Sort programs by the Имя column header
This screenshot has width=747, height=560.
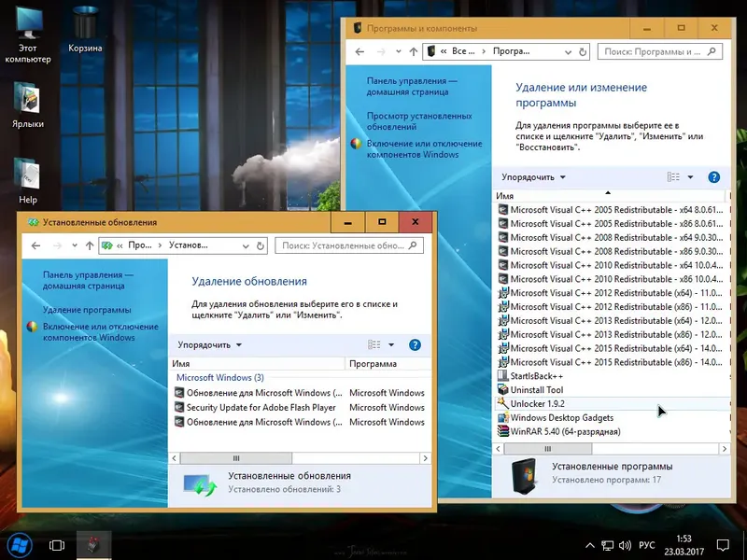coord(609,196)
